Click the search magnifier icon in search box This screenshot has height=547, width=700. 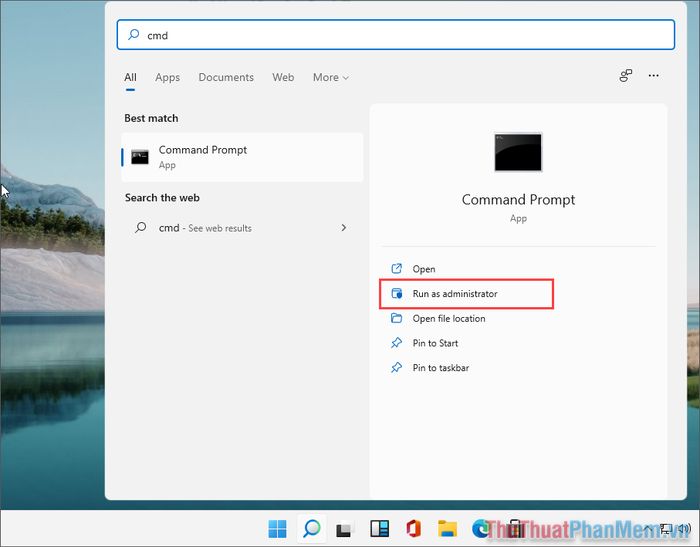[133, 35]
